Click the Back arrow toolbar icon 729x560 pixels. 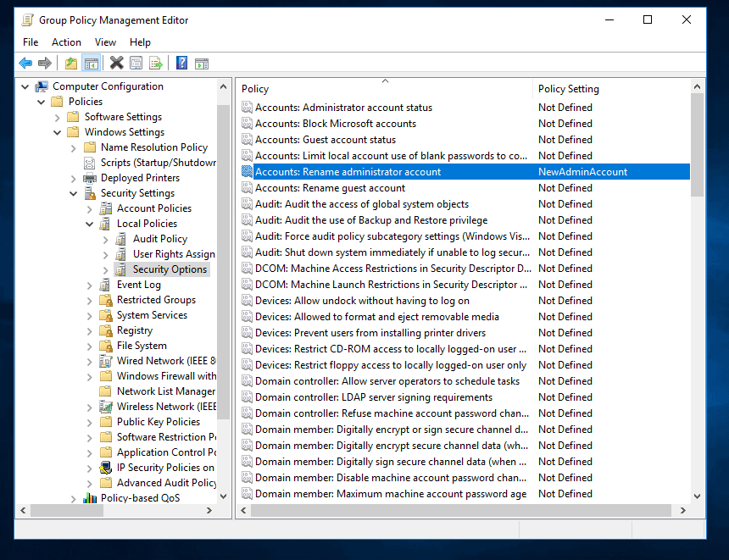(x=25, y=63)
